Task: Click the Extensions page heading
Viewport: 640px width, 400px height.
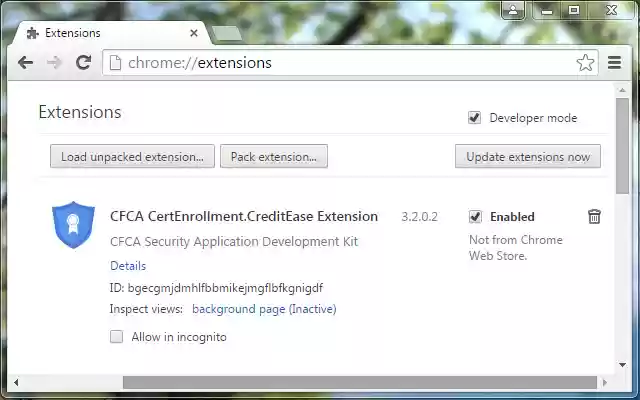Action: tap(80, 112)
